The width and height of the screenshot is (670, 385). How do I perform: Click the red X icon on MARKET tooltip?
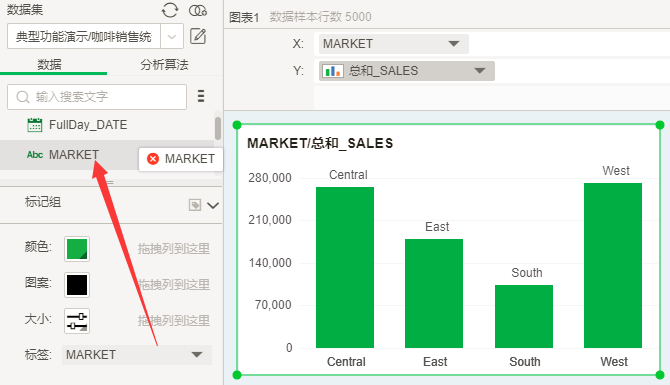click(153, 159)
